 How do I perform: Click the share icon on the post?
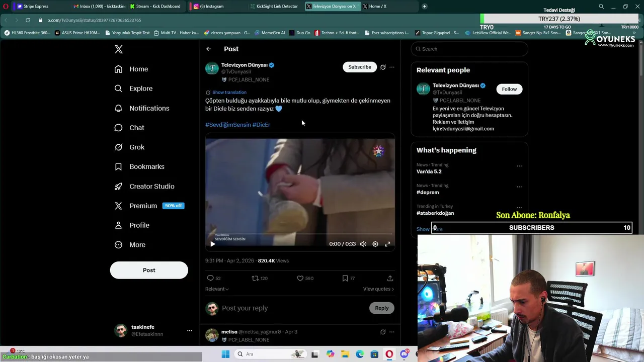390,278
